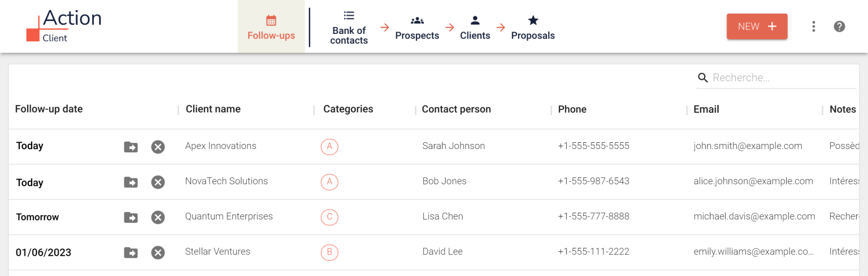The width and height of the screenshot is (868, 276).
Task: Switch to the Follow-ups tab
Action: [x=271, y=27]
